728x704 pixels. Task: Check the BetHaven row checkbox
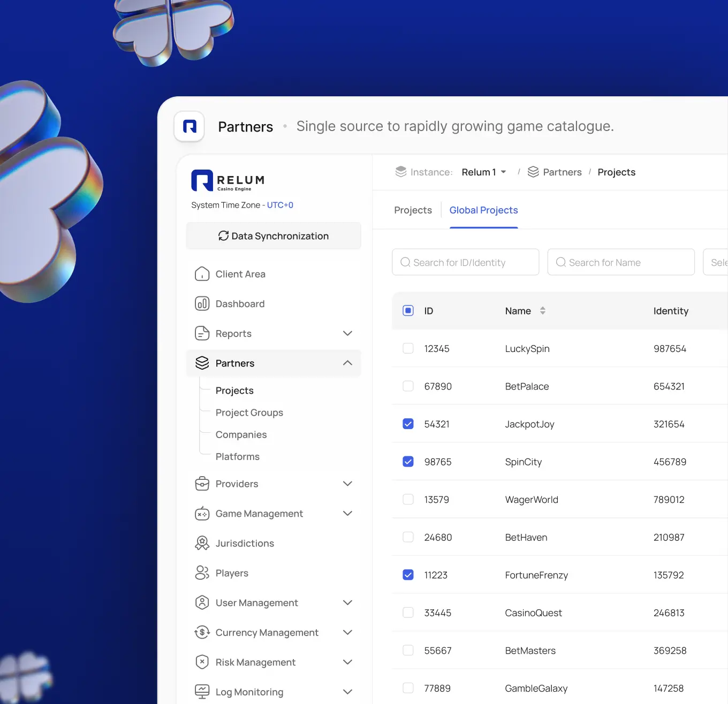408,537
